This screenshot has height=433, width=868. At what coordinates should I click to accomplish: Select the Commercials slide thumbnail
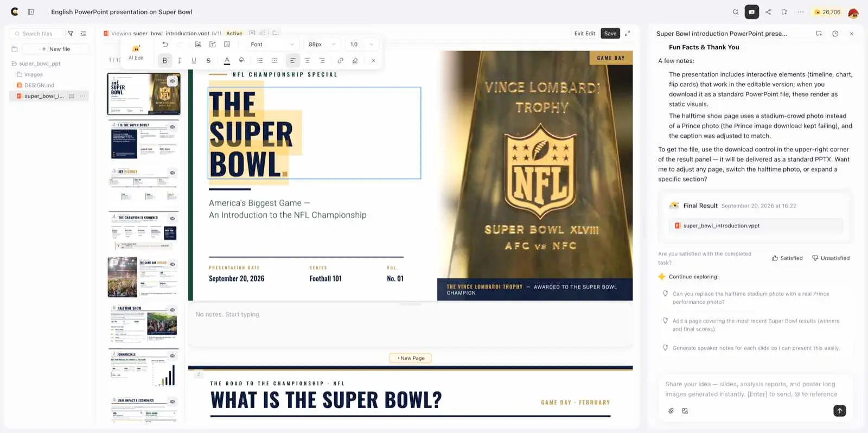pos(144,369)
